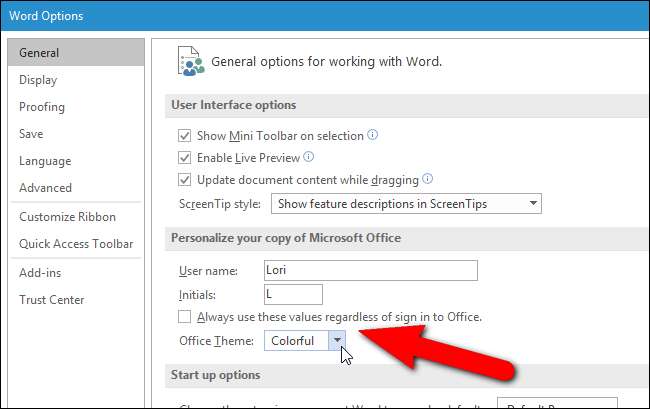Click the General options header icon
The height and width of the screenshot is (409, 650).
click(188, 61)
